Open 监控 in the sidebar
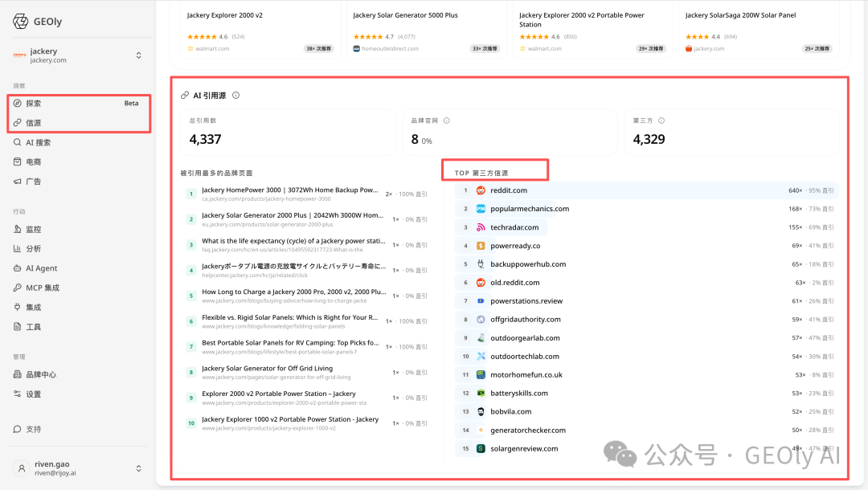The height and width of the screenshot is (490, 868). [x=33, y=229]
